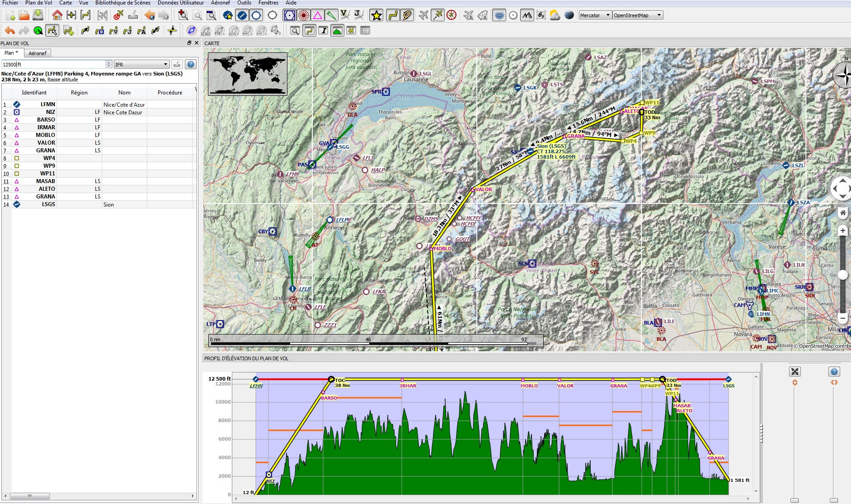Click the orange undo arrow icon
Image resolution: width=851 pixels, height=504 pixels.
(x=10, y=31)
